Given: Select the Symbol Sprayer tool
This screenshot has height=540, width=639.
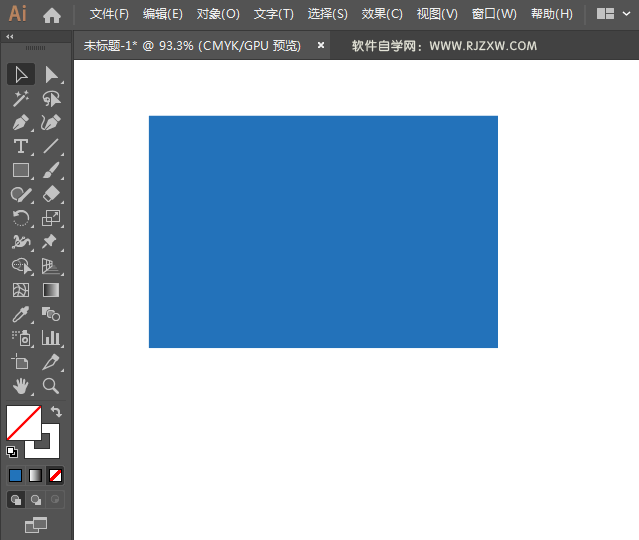Looking at the screenshot, I should [x=21, y=338].
